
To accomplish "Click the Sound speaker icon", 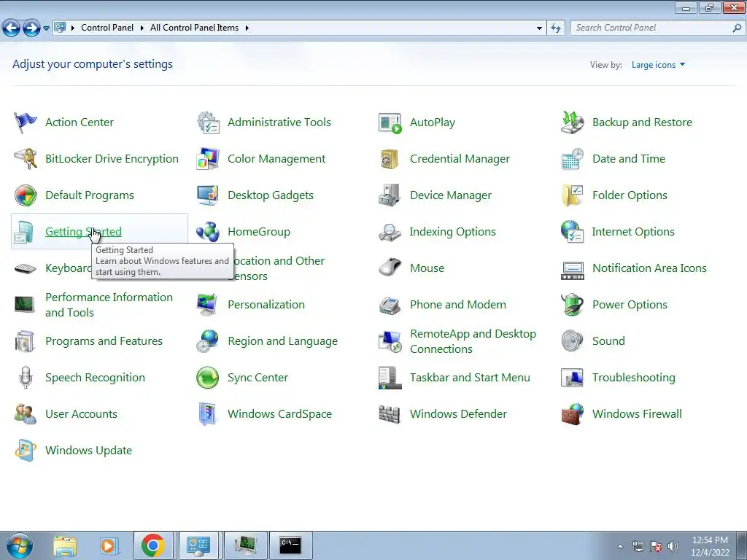I will [572, 341].
